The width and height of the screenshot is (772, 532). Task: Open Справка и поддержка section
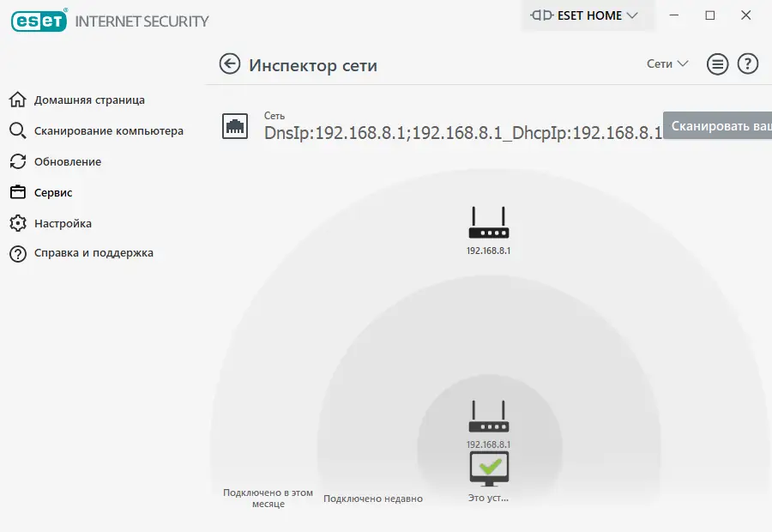click(93, 254)
